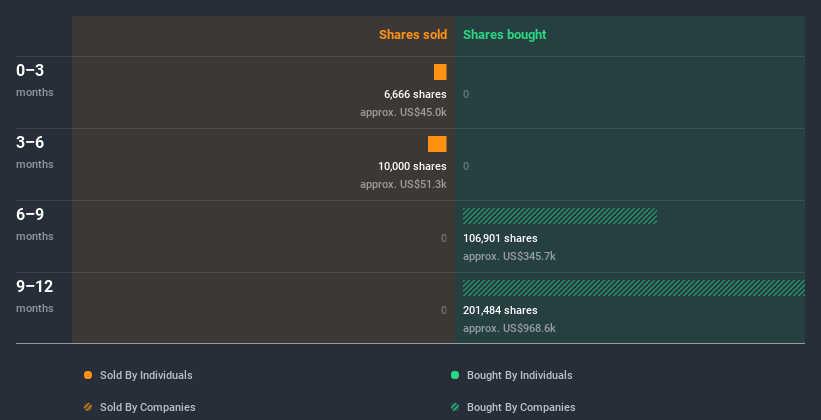Viewport: 821px width, 420px height.
Task: Click the green Bought By Individuals legend dot
Action: 455,375
